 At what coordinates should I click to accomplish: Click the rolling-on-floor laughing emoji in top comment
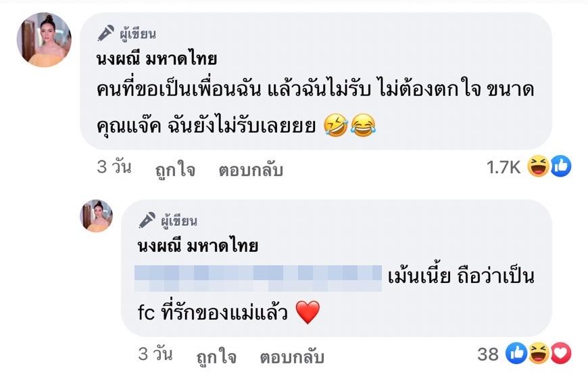(x=336, y=126)
